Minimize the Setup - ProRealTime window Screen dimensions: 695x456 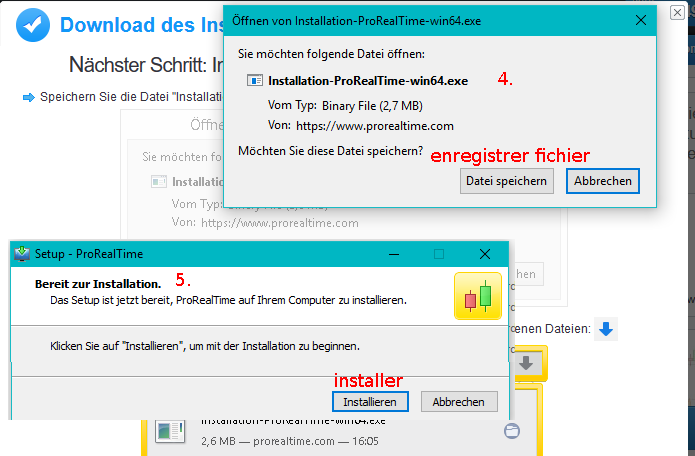(394, 254)
